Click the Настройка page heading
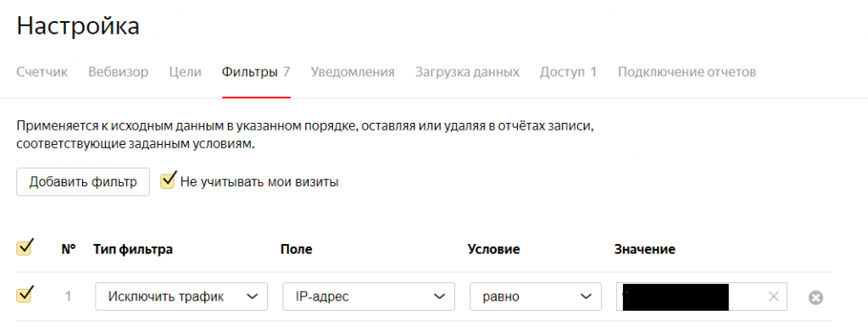Image resolution: width=868 pixels, height=327 pixels. (78, 26)
